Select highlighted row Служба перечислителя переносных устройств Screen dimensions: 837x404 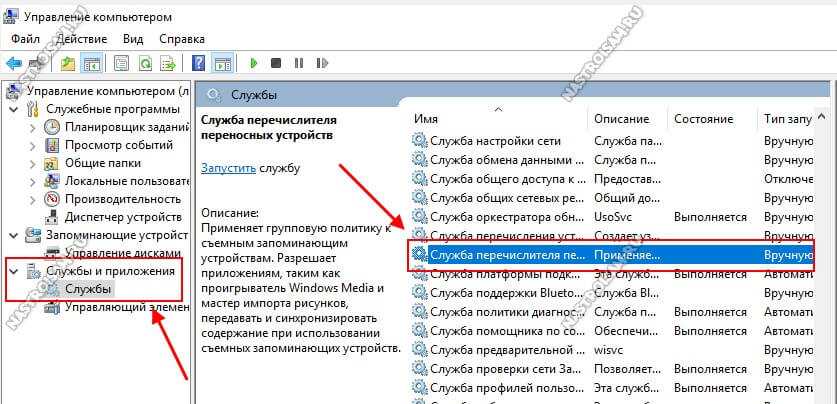pyautogui.click(x=613, y=255)
